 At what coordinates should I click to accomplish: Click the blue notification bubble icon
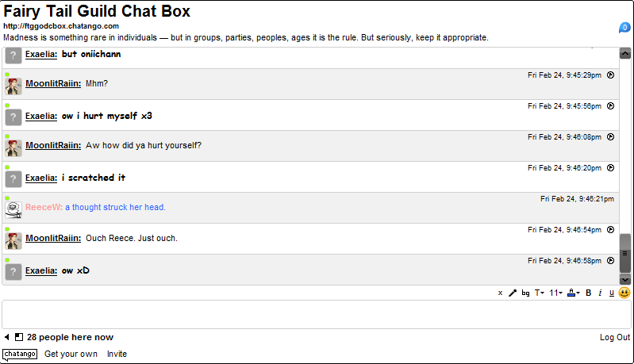pos(624,28)
